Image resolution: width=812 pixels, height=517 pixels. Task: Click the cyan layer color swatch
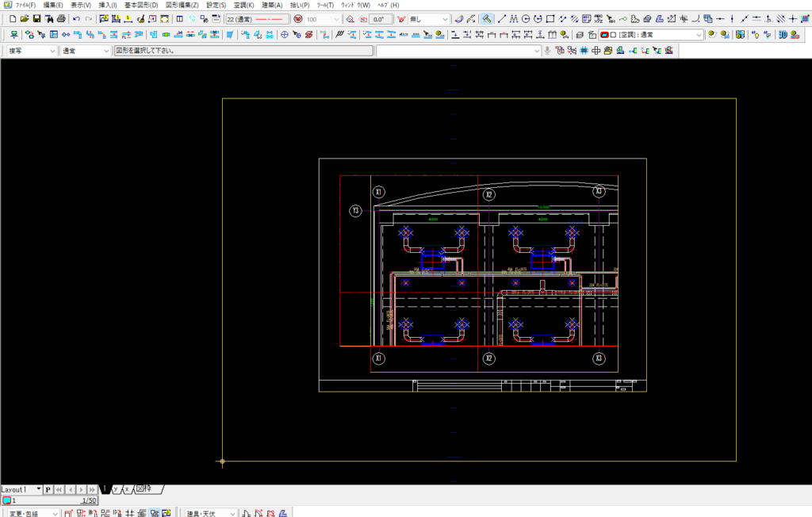tap(6, 500)
